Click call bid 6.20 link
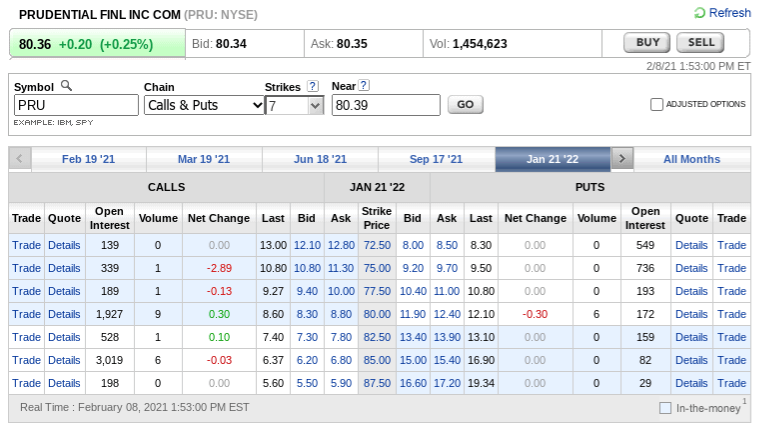The image size is (757, 426). [307, 360]
